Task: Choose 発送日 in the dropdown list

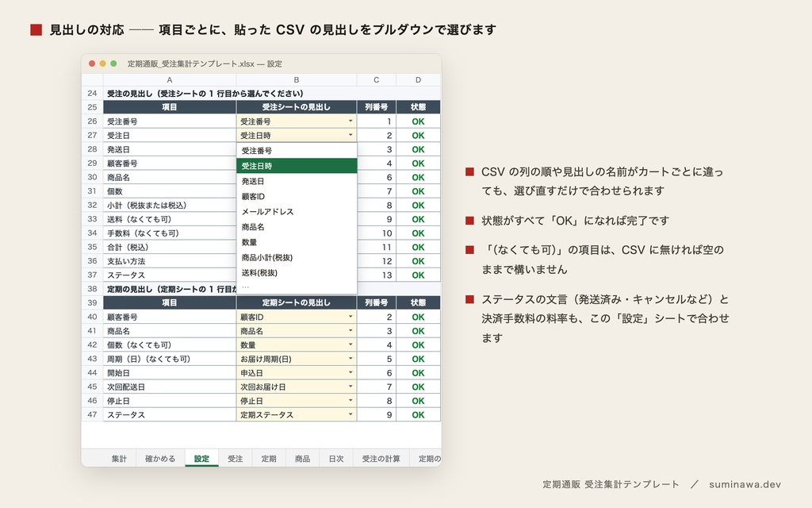Action: (x=297, y=182)
